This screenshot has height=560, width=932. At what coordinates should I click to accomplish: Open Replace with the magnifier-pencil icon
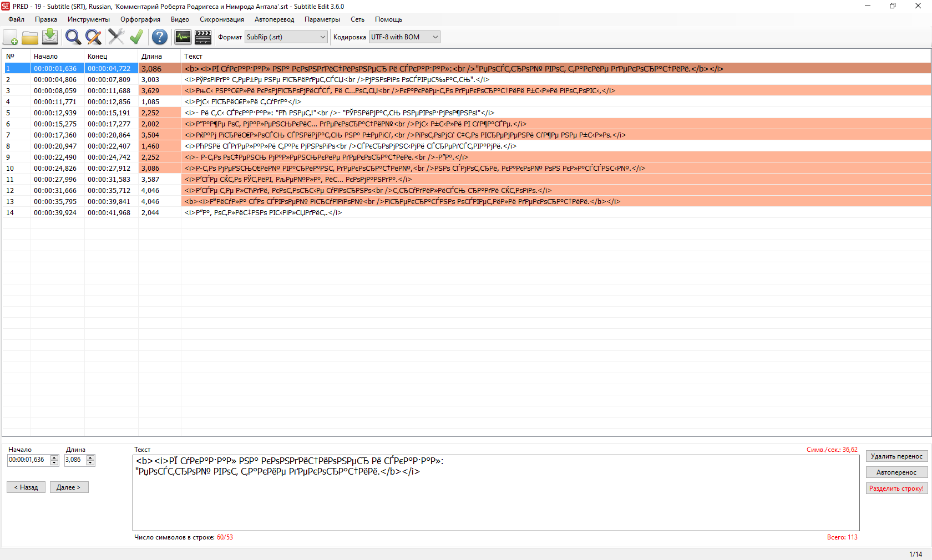pyautogui.click(x=93, y=37)
